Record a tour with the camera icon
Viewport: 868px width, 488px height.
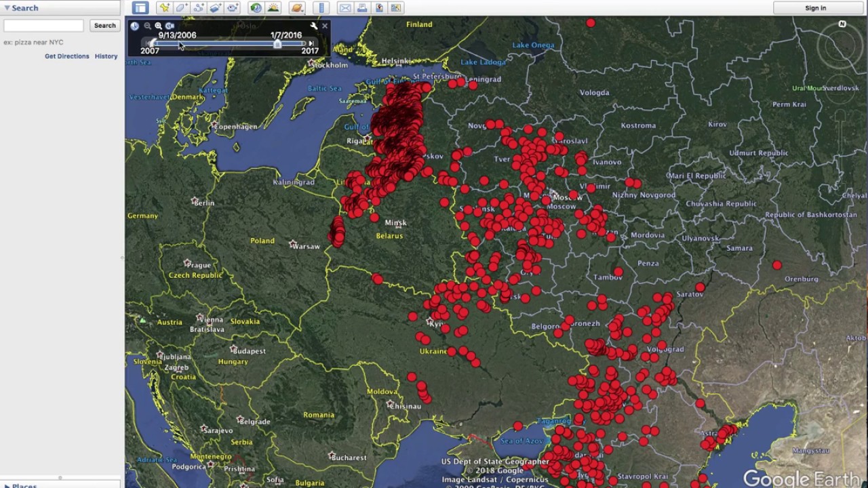(233, 8)
